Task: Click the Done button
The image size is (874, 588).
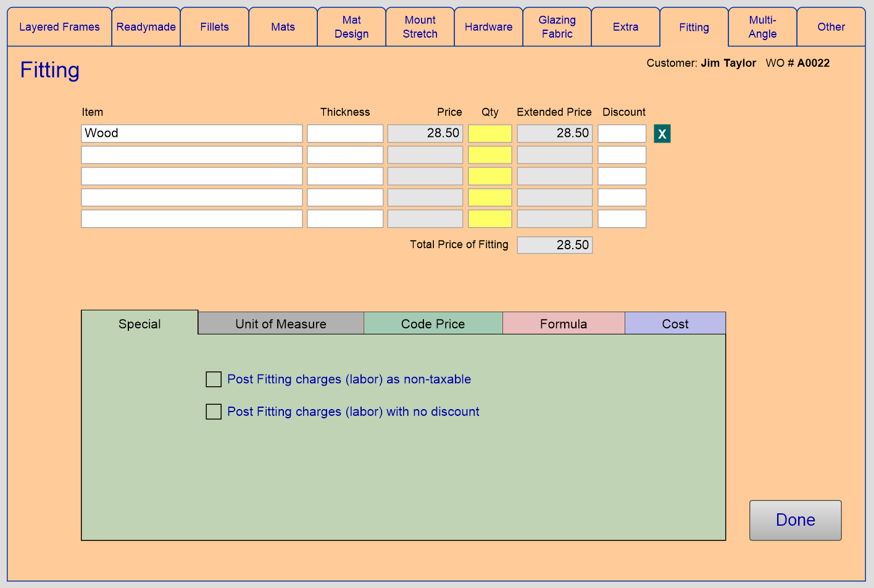Action: coord(795,520)
